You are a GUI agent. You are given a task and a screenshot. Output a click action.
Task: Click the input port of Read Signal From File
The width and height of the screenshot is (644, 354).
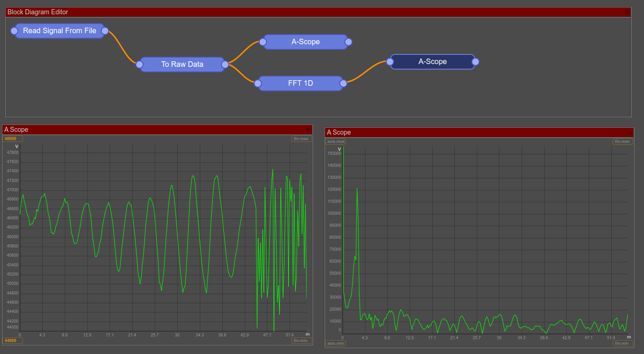(14, 31)
